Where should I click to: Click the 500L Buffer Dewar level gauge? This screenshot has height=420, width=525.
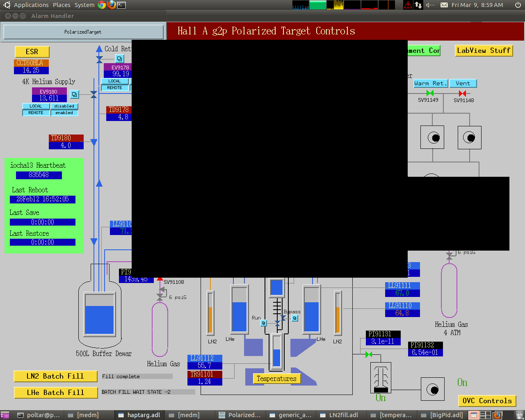99,314
